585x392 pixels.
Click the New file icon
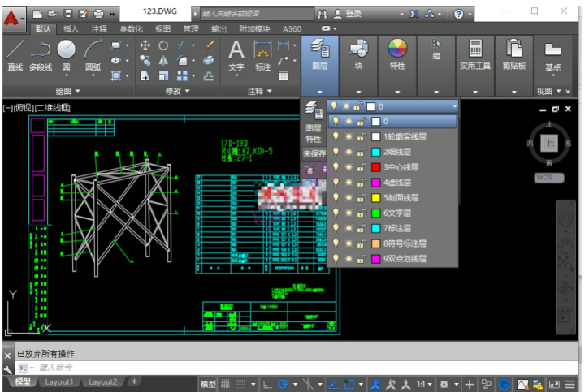click(x=37, y=14)
